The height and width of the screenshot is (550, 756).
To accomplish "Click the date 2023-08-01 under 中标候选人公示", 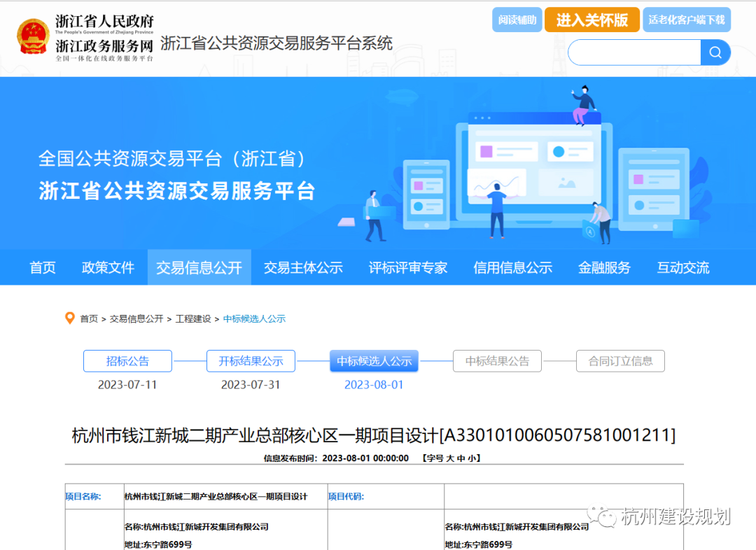I will (x=374, y=385).
